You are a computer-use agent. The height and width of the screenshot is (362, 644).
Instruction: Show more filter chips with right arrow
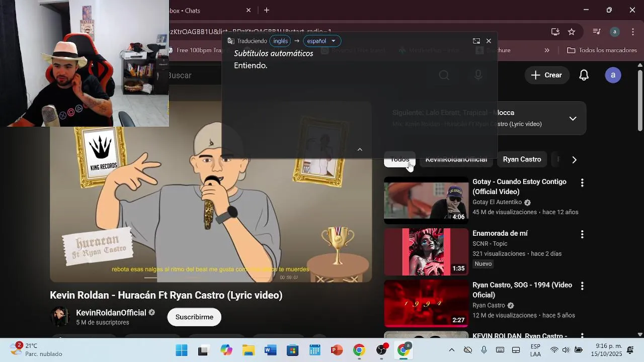click(574, 160)
